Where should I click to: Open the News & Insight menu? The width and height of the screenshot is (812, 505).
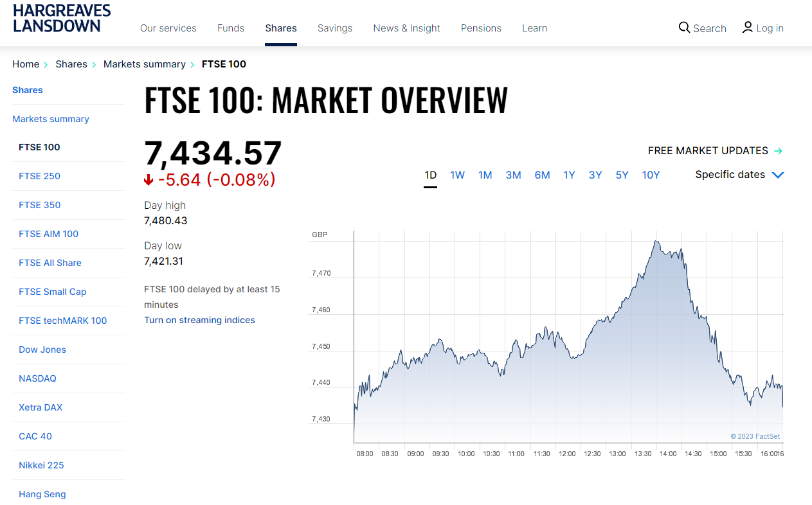click(407, 28)
